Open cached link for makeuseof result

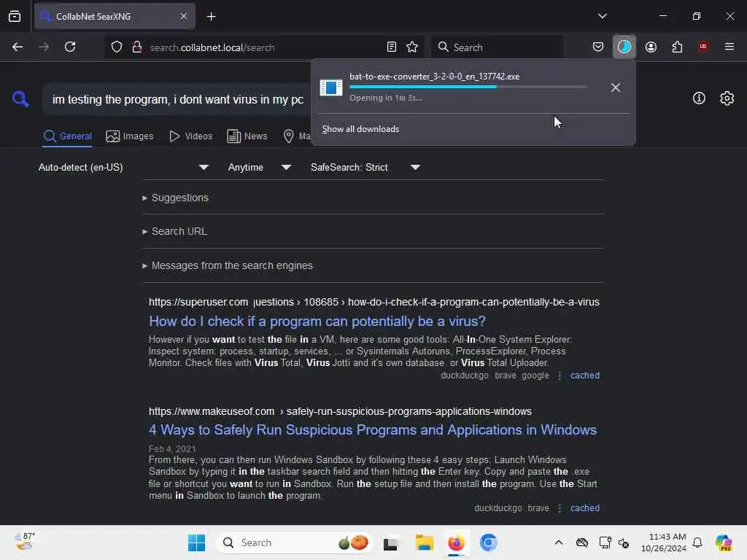pos(585,508)
